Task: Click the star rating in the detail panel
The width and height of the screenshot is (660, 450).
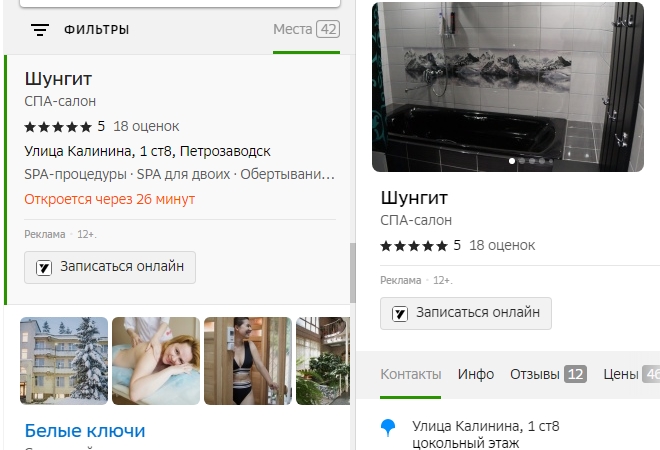Action: [x=415, y=245]
